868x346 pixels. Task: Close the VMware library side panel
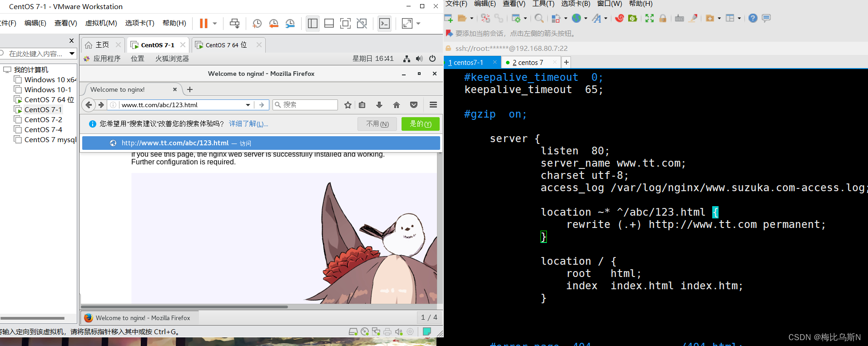coord(71,40)
